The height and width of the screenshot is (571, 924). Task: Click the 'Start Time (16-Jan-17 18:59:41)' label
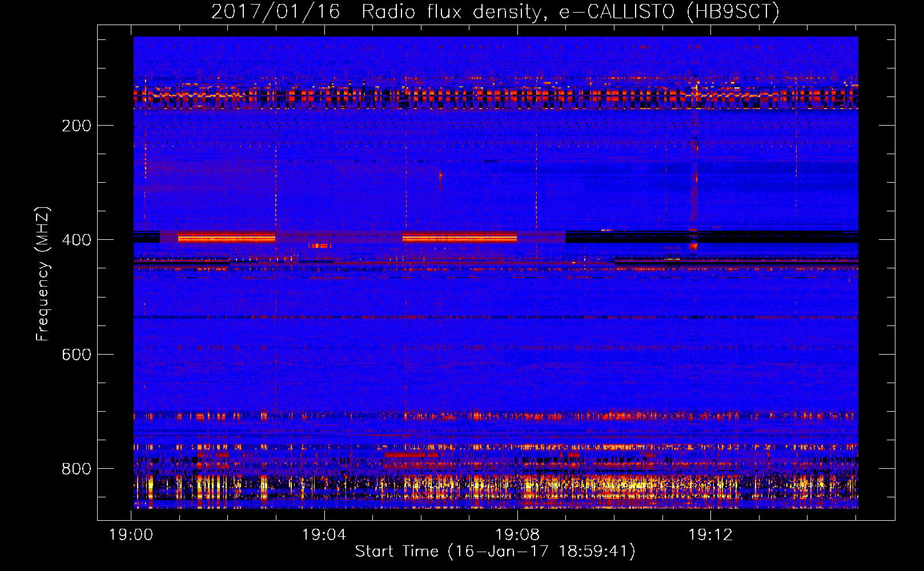click(495, 552)
